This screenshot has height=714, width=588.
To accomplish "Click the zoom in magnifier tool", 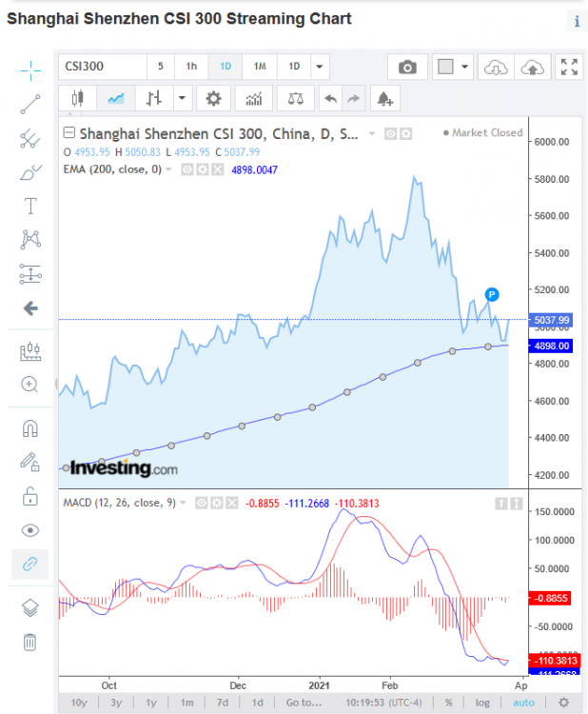I will [30, 385].
